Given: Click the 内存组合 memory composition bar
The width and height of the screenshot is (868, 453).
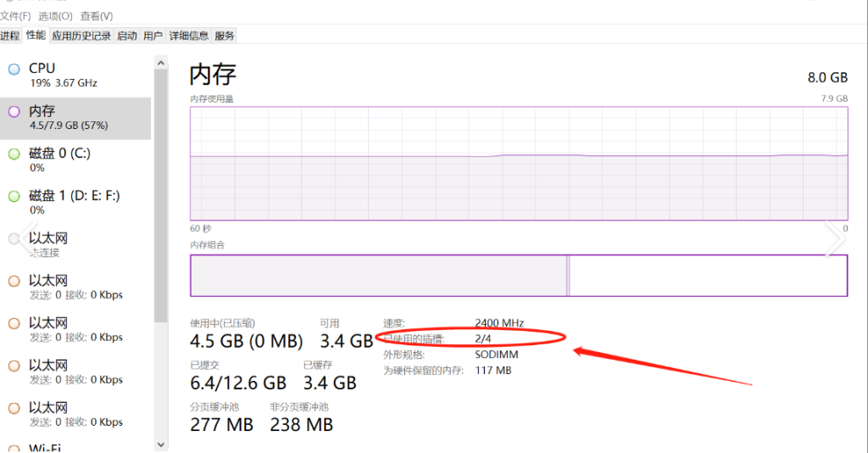Looking at the screenshot, I should coord(519,275).
